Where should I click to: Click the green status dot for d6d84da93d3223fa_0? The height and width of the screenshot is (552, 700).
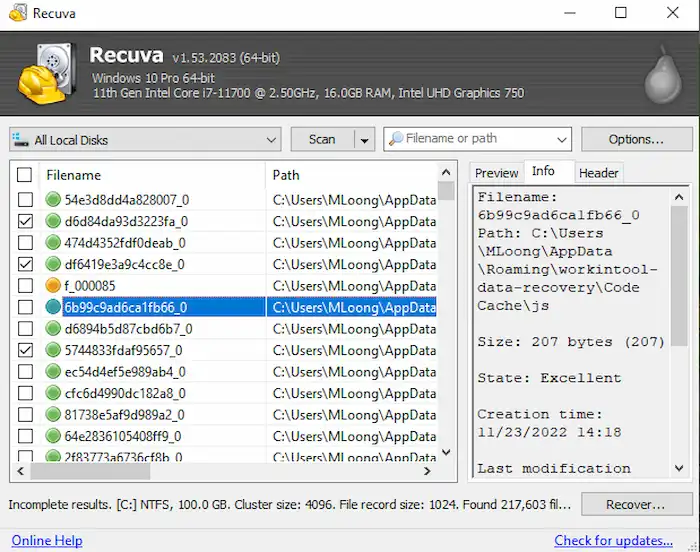pyautogui.click(x=53, y=221)
